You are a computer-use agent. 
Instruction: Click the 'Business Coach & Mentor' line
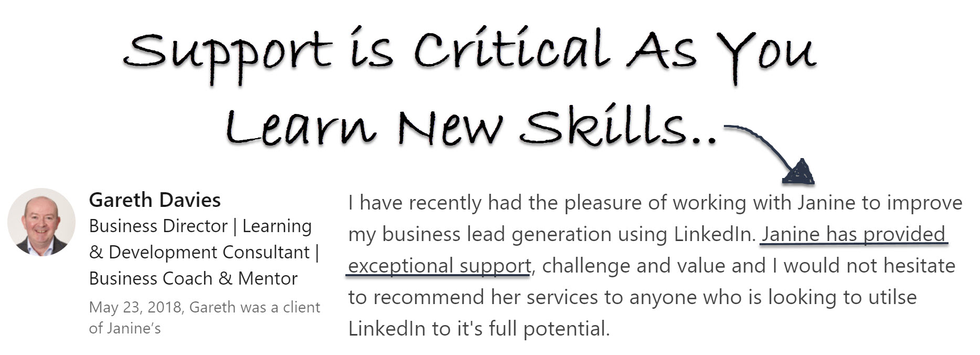pyautogui.click(x=193, y=278)
